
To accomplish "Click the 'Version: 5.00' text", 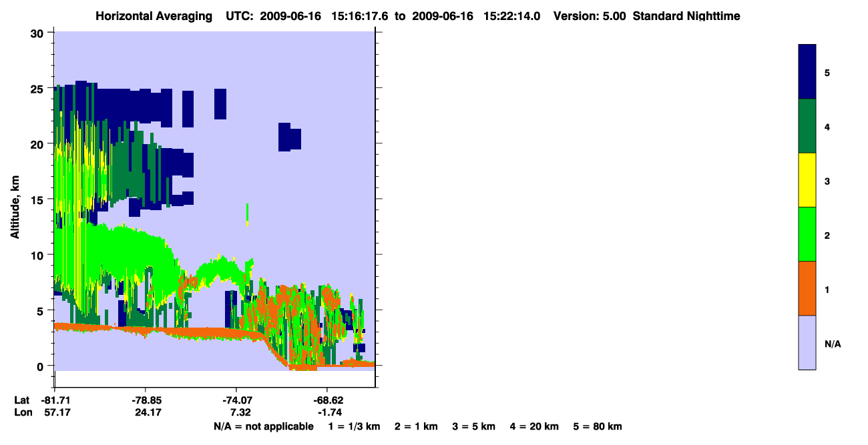I will [590, 16].
